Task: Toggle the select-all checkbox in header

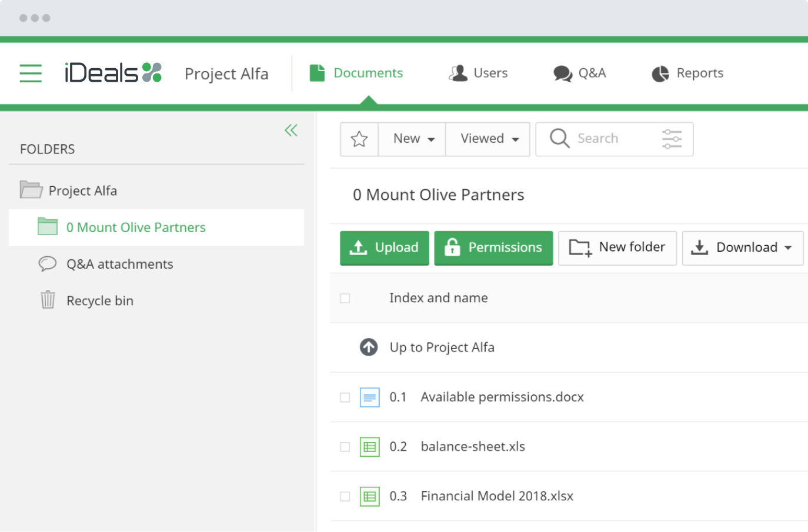Action: coord(345,299)
